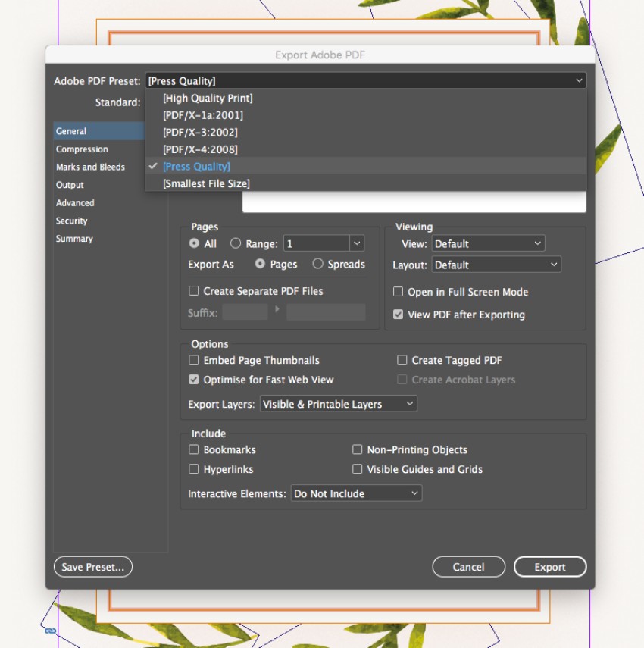View the Output settings pane
The height and width of the screenshot is (648, 644).
[70, 184]
